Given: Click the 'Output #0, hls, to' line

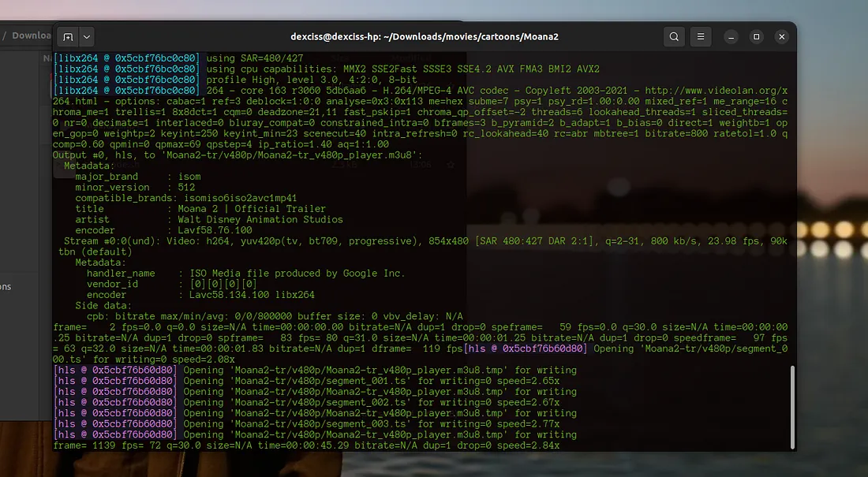Looking at the screenshot, I should 238,155.
